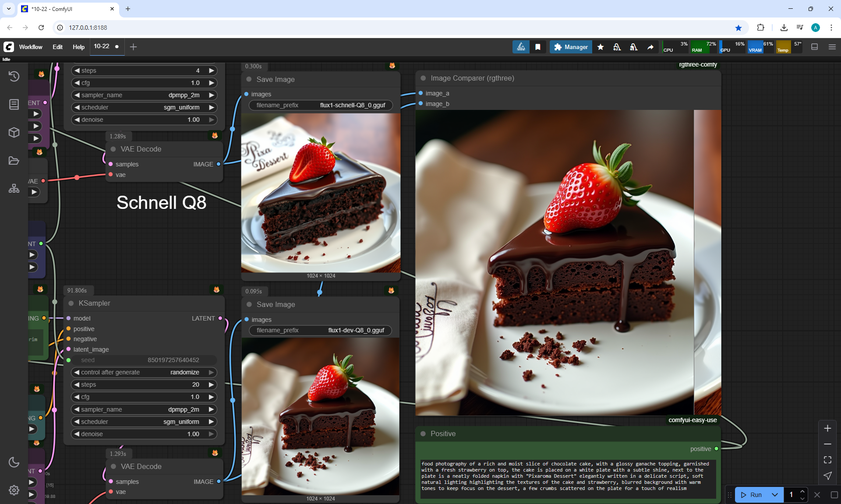The image size is (841, 504).
Task: Open the workflows folder sidebar icon
Action: pos(14,161)
